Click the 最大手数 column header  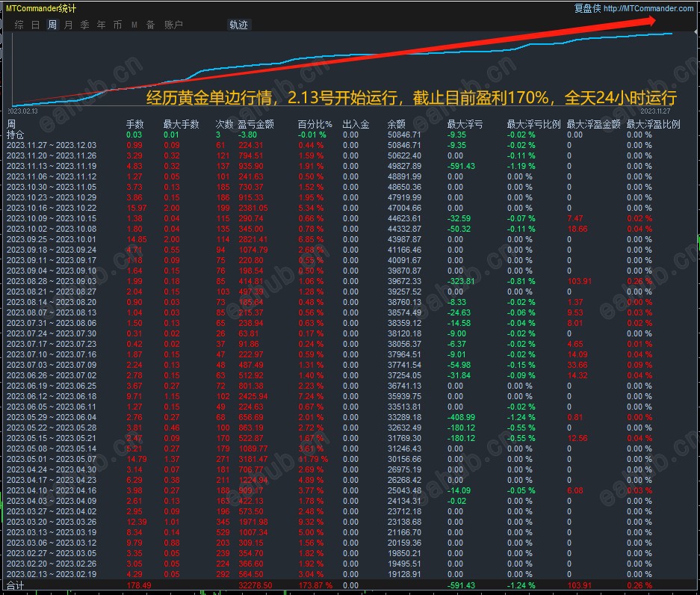[x=181, y=124]
